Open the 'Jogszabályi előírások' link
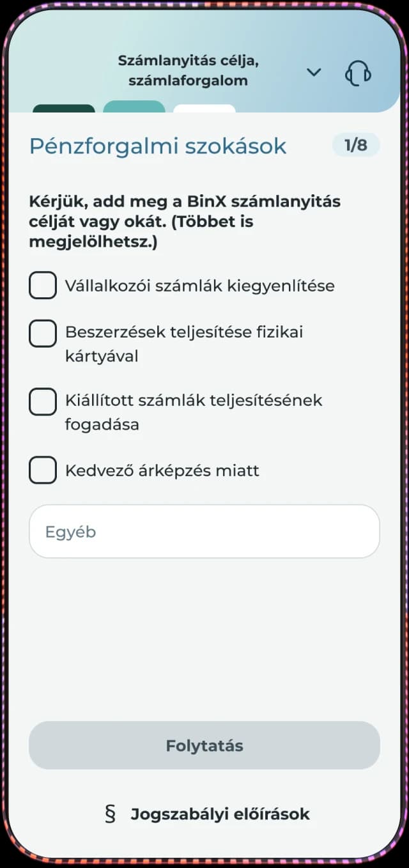 (x=220, y=814)
